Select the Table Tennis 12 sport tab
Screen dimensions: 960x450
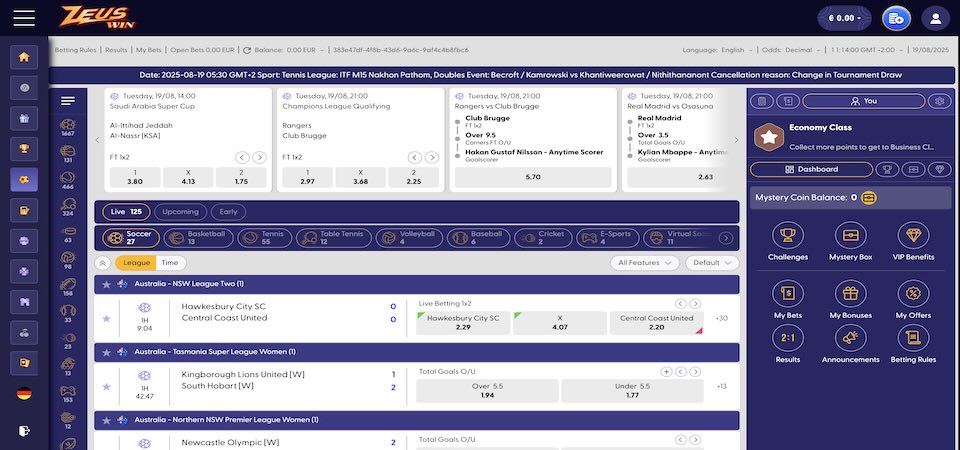[x=334, y=238]
